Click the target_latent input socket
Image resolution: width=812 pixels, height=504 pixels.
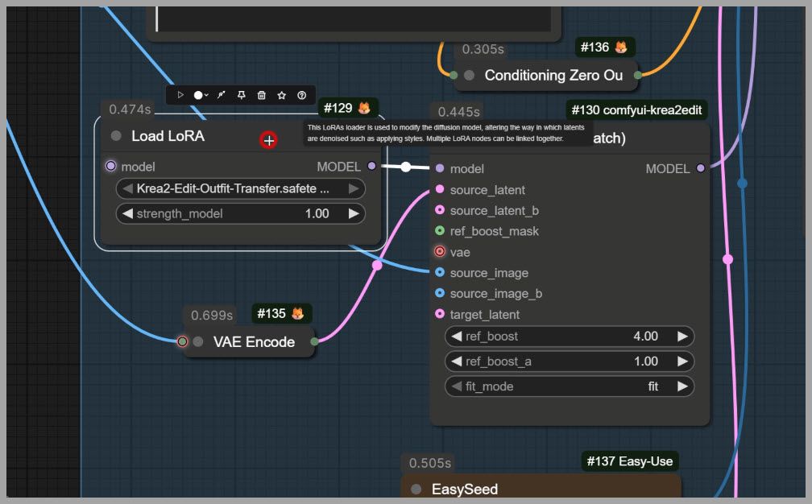click(440, 313)
